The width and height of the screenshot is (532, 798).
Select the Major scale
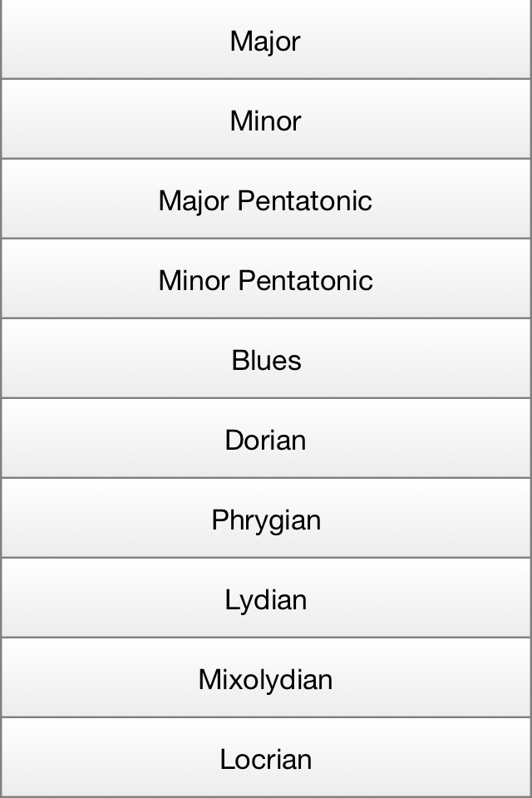tap(266, 40)
